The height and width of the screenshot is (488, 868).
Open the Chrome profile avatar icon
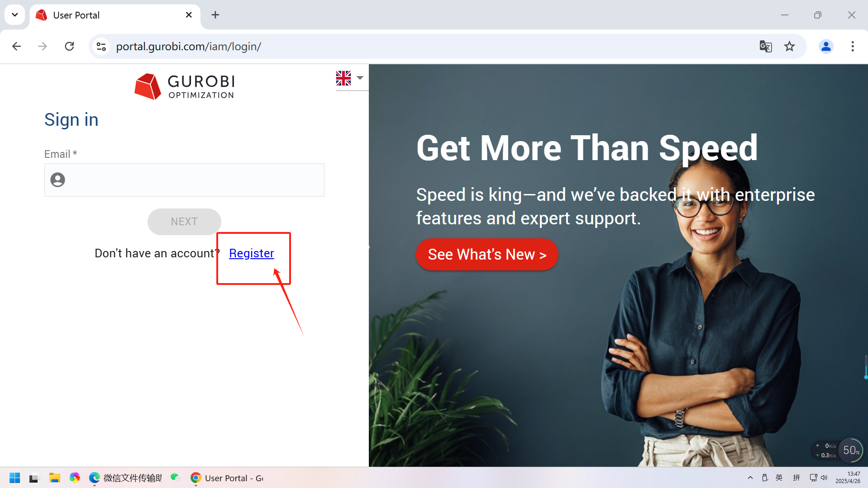(x=826, y=47)
